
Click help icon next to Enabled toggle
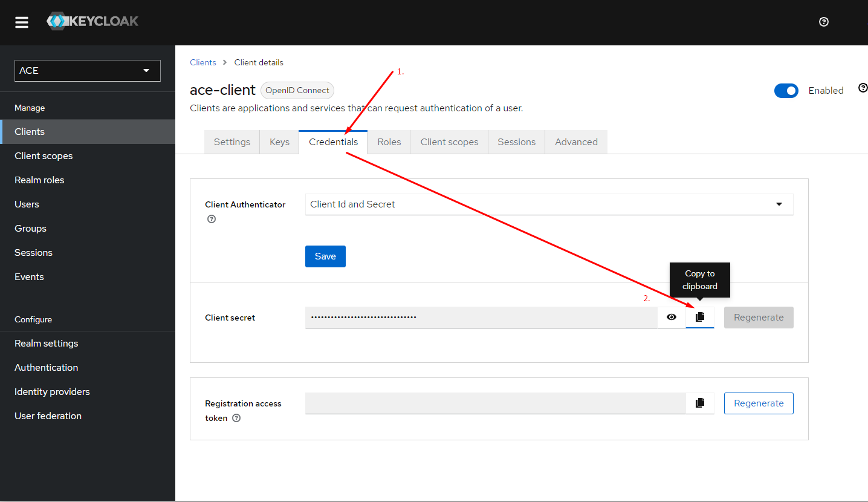click(x=863, y=88)
